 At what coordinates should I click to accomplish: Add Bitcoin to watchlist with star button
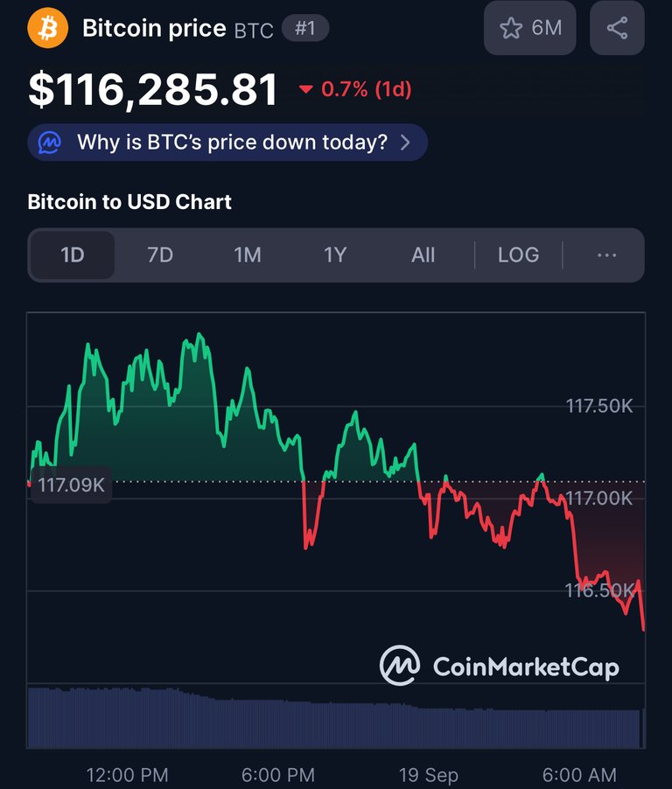pos(530,28)
